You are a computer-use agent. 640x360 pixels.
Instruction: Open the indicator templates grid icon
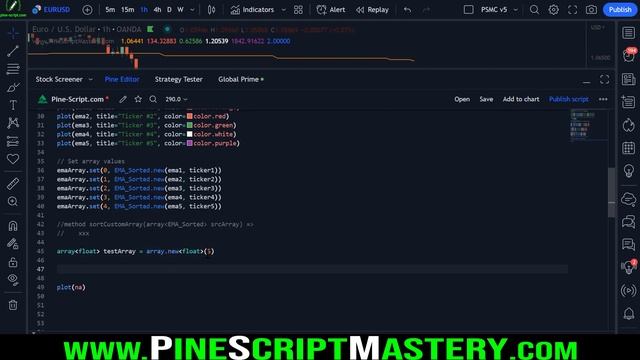(298, 10)
